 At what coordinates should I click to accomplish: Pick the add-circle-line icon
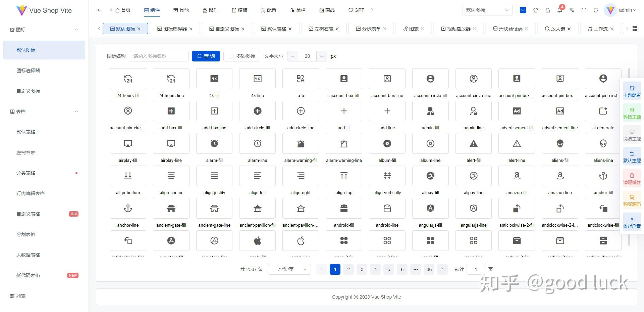click(x=301, y=111)
